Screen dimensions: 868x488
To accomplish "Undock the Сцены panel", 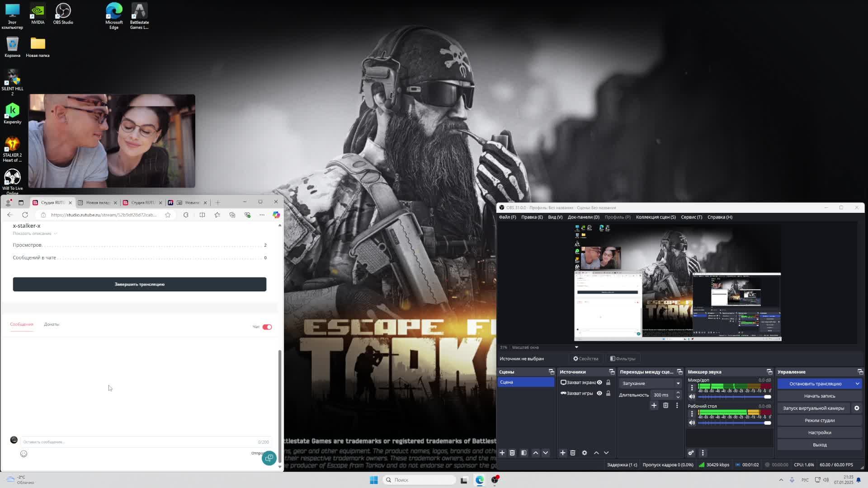I will point(551,372).
